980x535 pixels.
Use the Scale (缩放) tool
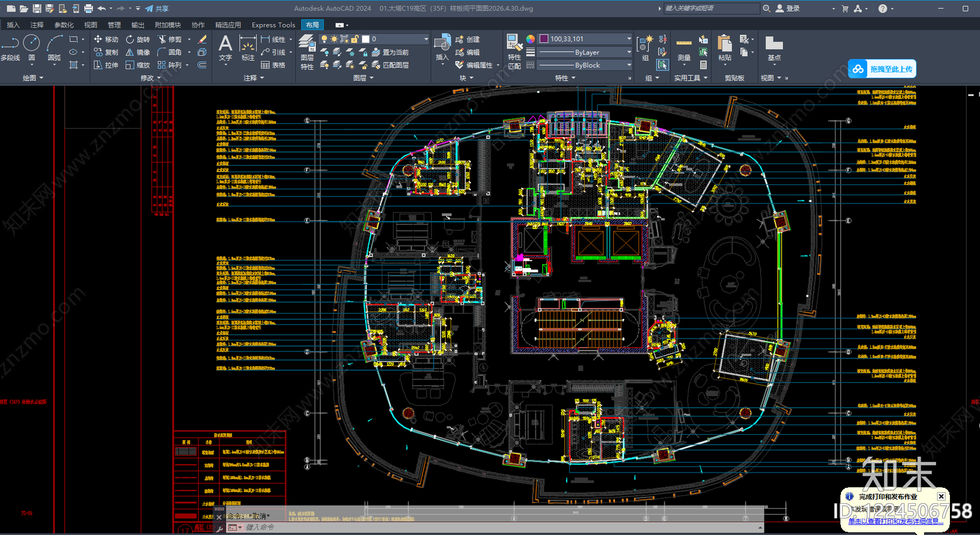point(138,65)
